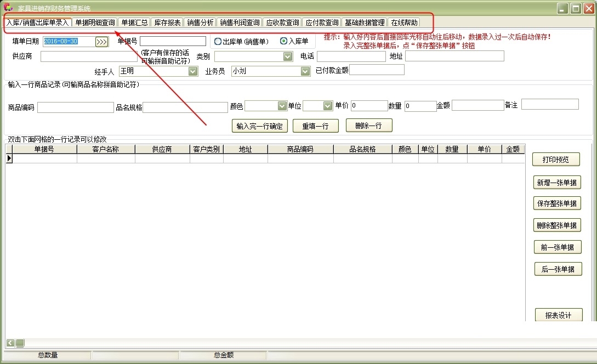The image size is (597, 364).
Task: Click the 删除一行 button
Action: (368, 126)
